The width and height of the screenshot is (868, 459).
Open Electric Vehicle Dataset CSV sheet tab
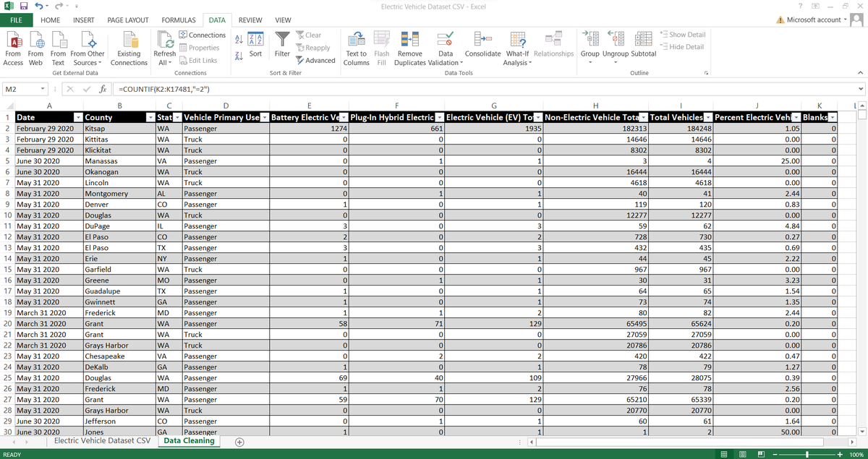103,440
